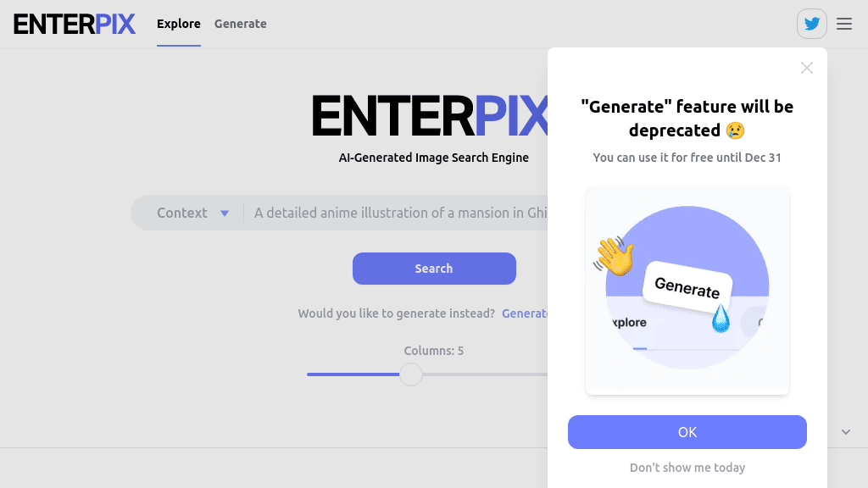The height and width of the screenshot is (488, 868).
Task: Close the deprecation popup via the X
Action: [806, 68]
